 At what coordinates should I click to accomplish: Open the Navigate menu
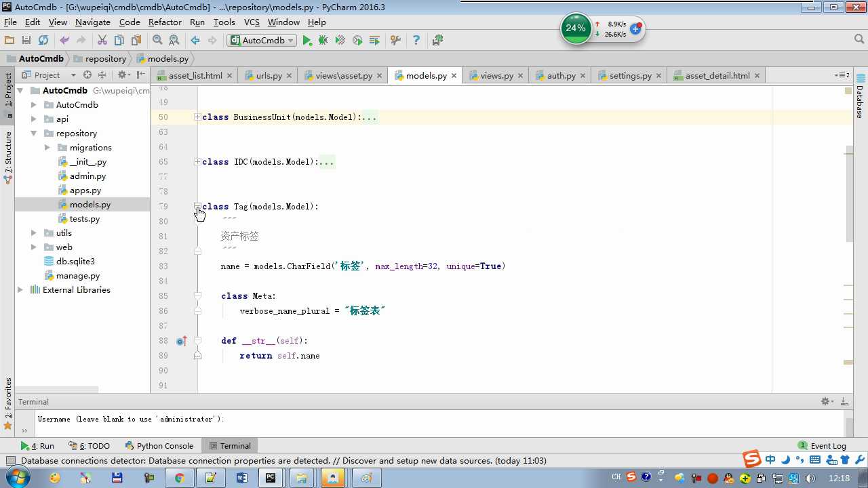coord(93,22)
